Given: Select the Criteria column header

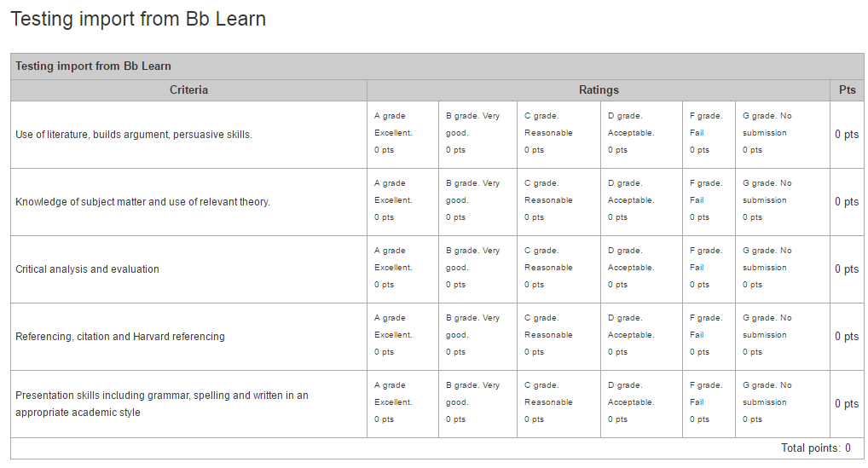Looking at the screenshot, I should 188,90.
